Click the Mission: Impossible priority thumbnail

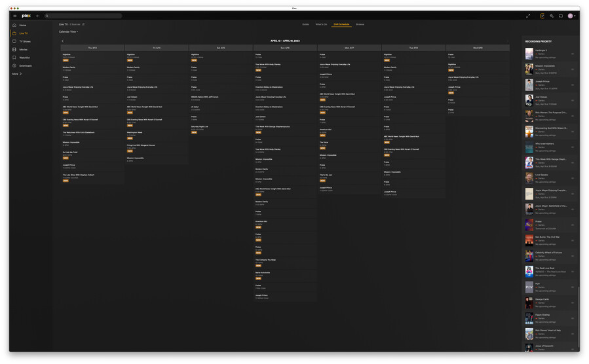point(529,69)
